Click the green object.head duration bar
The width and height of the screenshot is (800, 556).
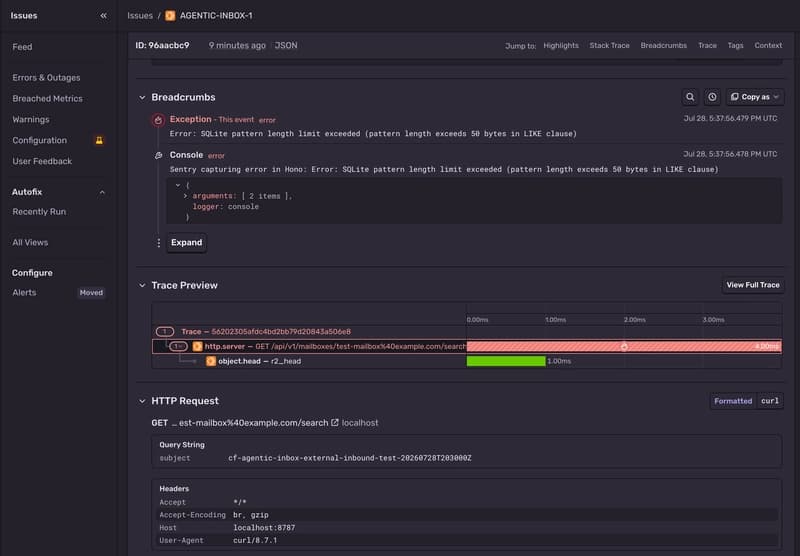(x=506, y=361)
